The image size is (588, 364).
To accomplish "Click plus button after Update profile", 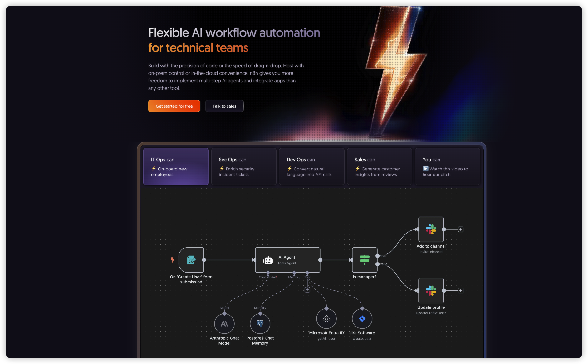I will click(461, 291).
